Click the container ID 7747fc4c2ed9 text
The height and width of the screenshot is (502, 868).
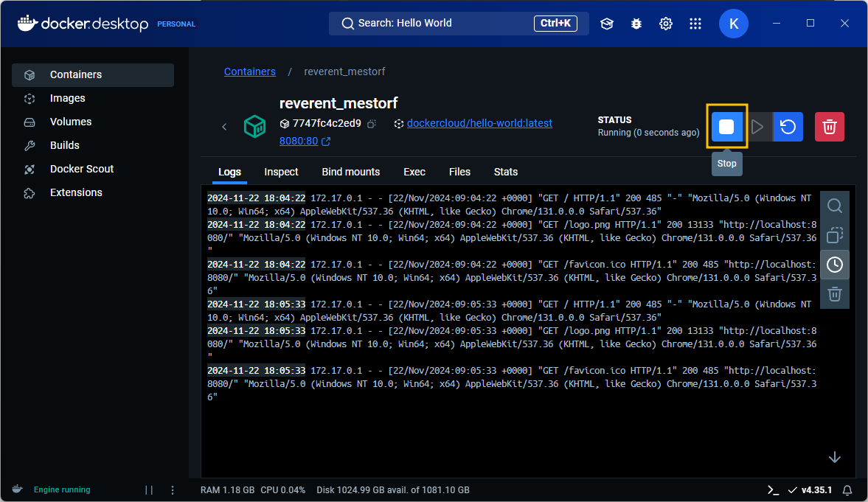[x=327, y=123]
